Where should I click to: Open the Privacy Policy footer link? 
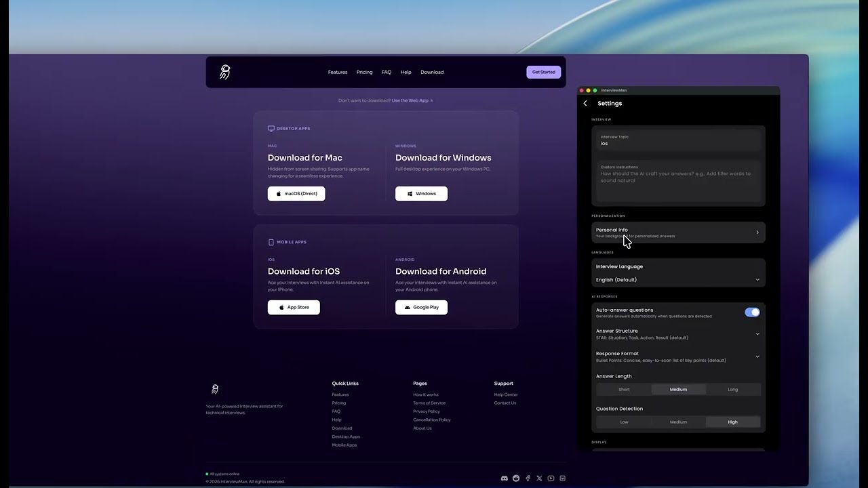click(x=427, y=411)
